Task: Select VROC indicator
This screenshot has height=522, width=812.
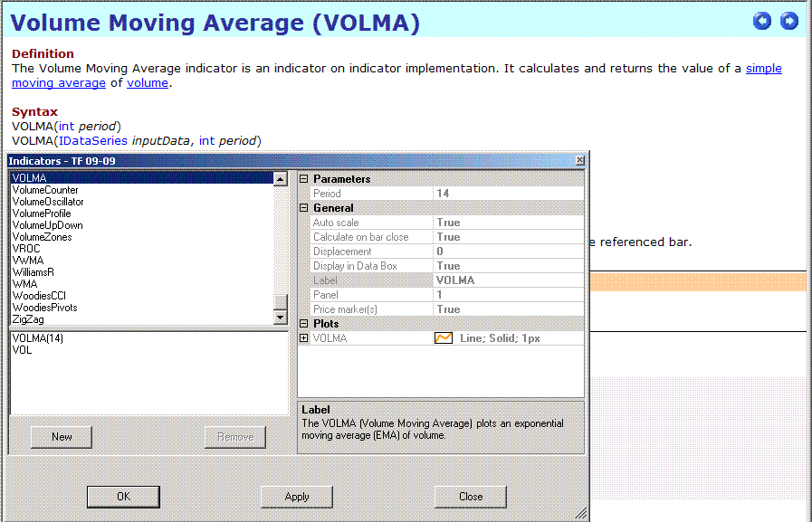Action: pyautogui.click(x=142, y=249)
